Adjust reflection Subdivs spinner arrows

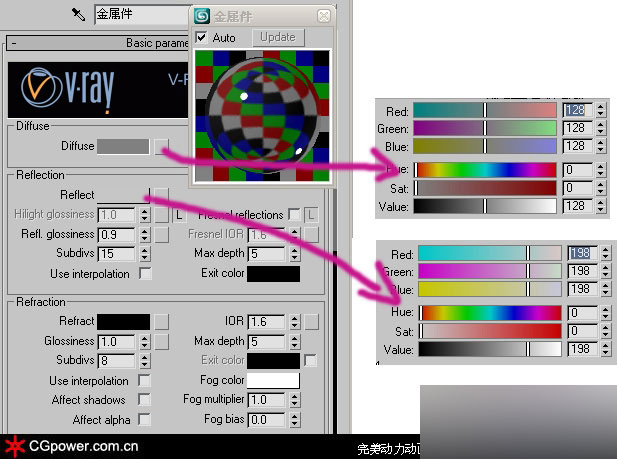pos(144,254)
